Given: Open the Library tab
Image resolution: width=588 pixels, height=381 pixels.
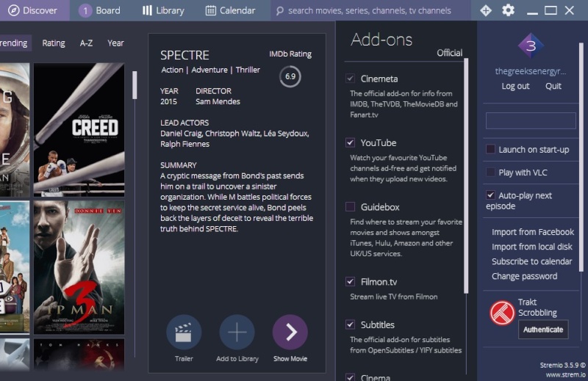Looking at the screenshot, I should tap(163, 10).
